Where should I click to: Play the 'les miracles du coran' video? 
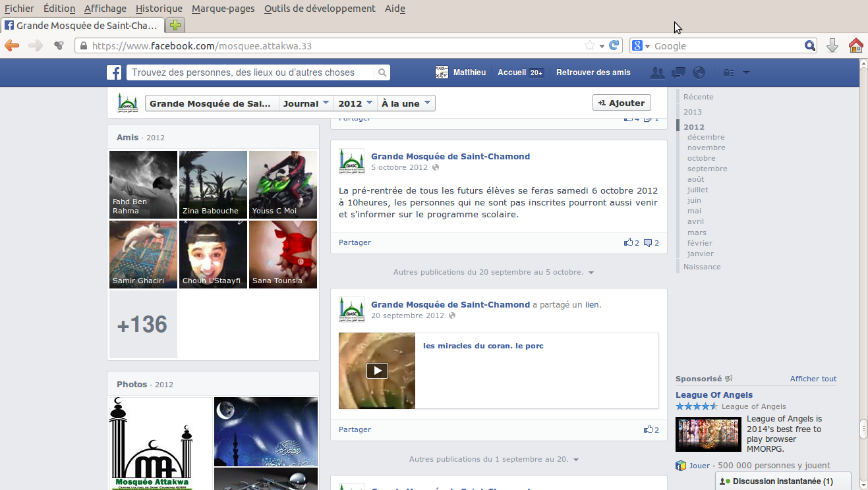(x=377, y=371)
